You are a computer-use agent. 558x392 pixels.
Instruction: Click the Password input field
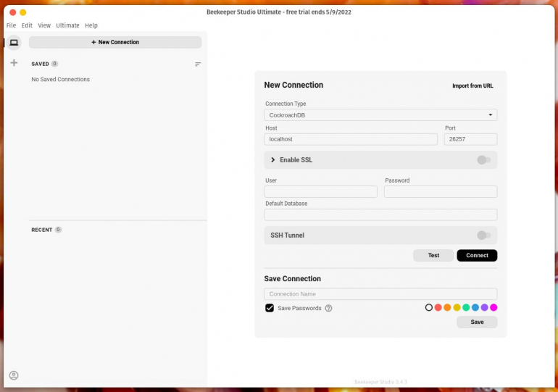[440, 192]
